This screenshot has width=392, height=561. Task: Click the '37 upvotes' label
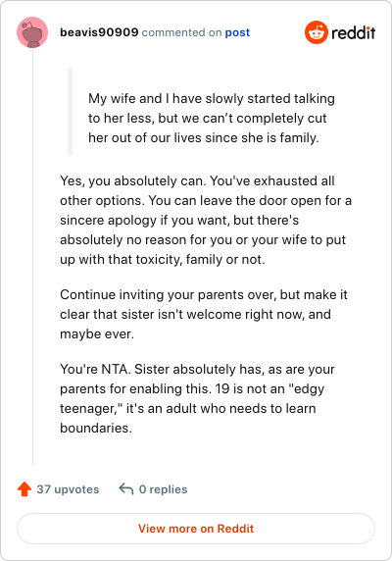[x=68, y=489]
